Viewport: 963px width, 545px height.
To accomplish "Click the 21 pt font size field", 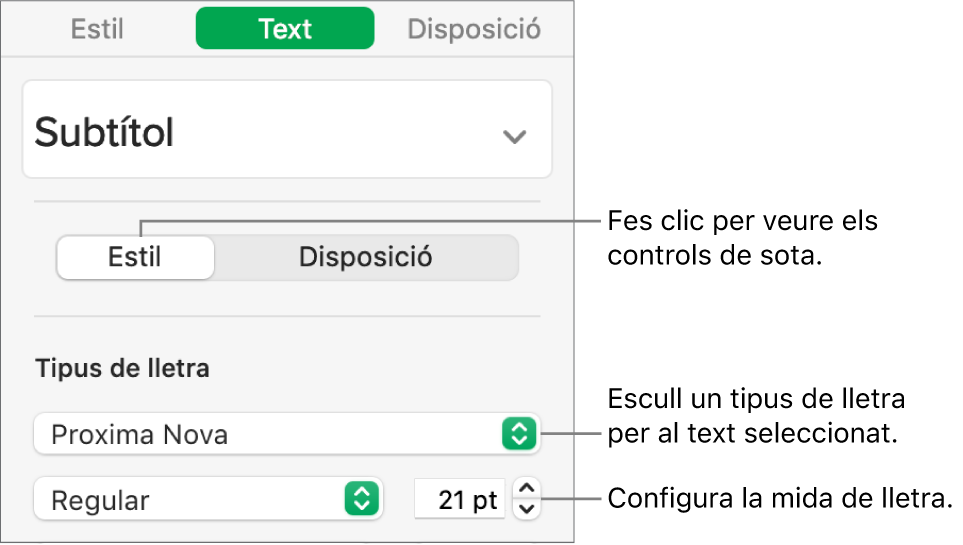I will (x=459, y=498).
